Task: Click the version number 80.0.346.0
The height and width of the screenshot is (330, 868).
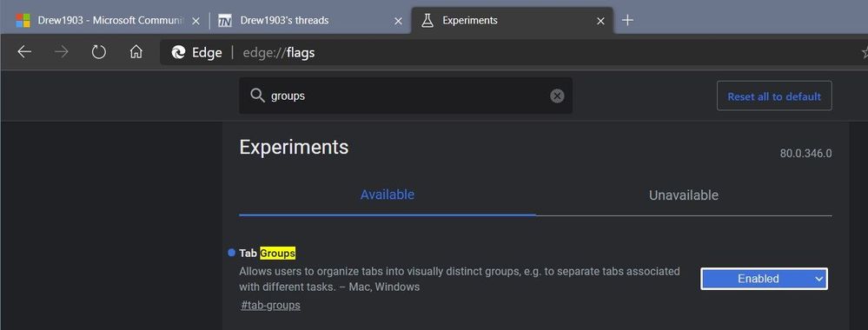Action: pos(805,154)
